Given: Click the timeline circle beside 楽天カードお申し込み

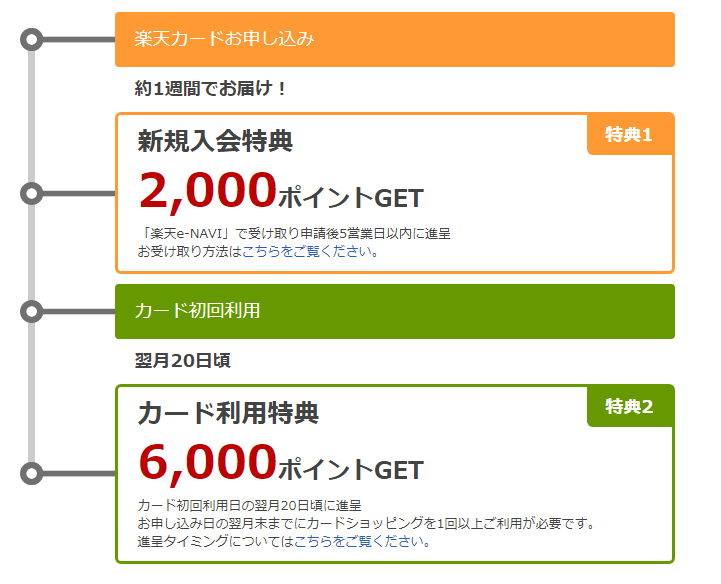Looking at the screenshot, I should pyautogui.click(x=32, y=40).
